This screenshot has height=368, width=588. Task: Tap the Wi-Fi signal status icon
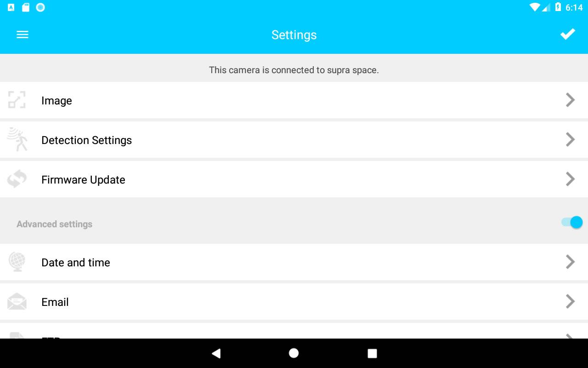pos(534,7)
